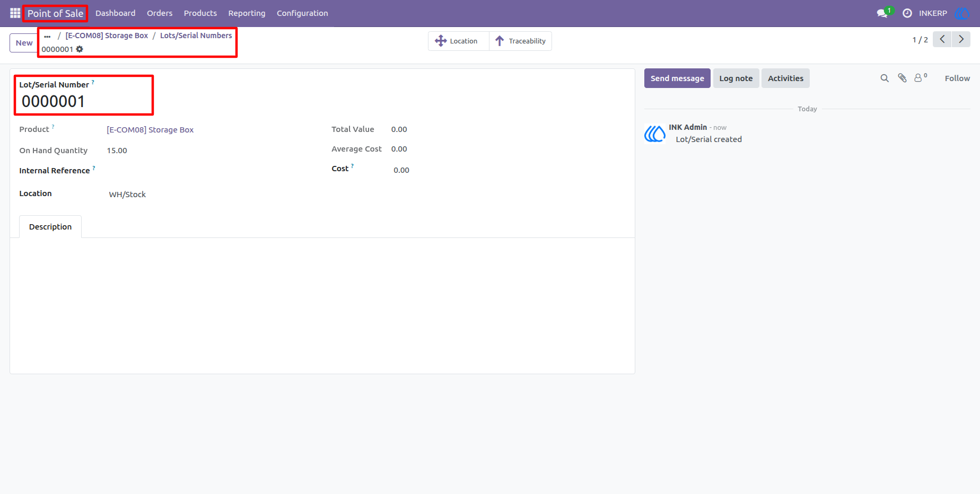The width and height of the screenshot is (980, 494).
Task: Select the Description tab
Action: pos(50,227)
